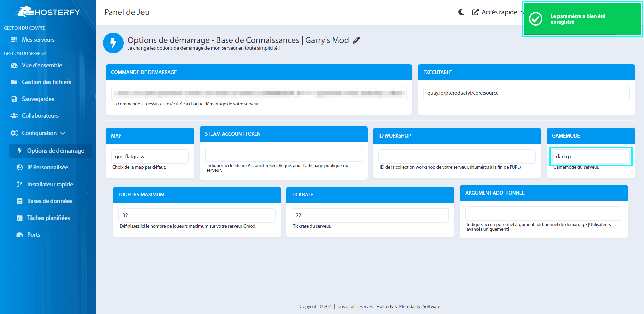Dismiss the 'Le paramètre a bien été enregistré' notification
Screen dimensions: 644x314
(582, 19)
